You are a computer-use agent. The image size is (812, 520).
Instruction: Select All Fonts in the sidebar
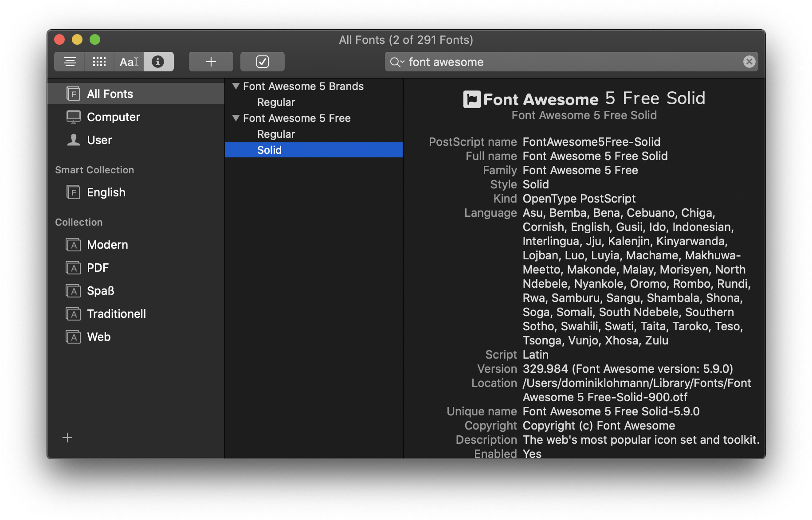tap(136, 94)
